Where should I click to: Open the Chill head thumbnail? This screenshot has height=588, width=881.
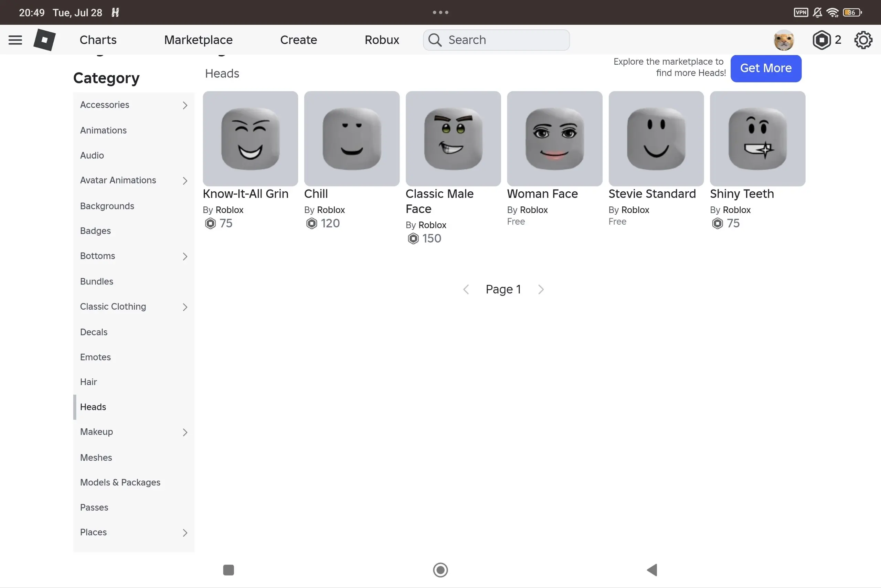(352, 138)
